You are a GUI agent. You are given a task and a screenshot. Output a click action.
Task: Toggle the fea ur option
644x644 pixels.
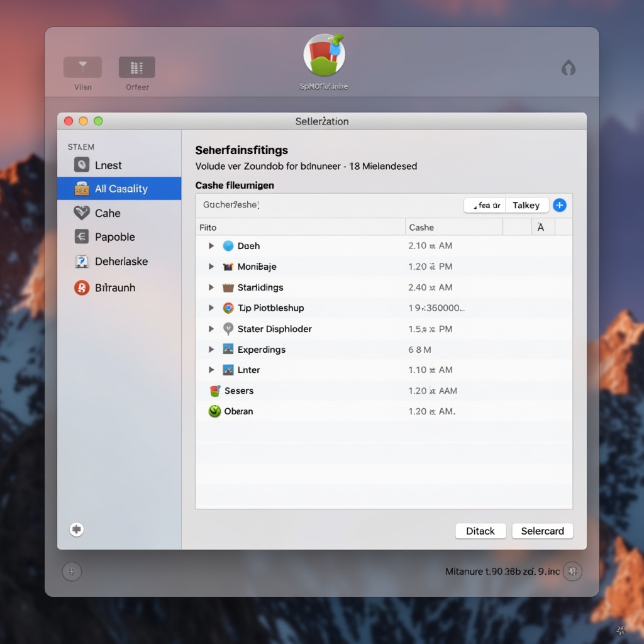pos(484,205)
